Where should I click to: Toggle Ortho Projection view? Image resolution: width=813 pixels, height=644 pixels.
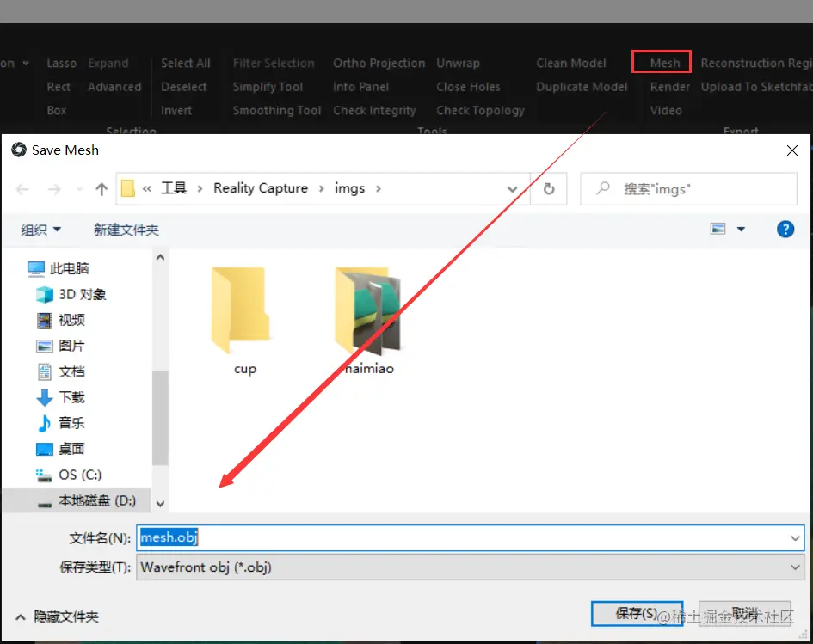379,63
